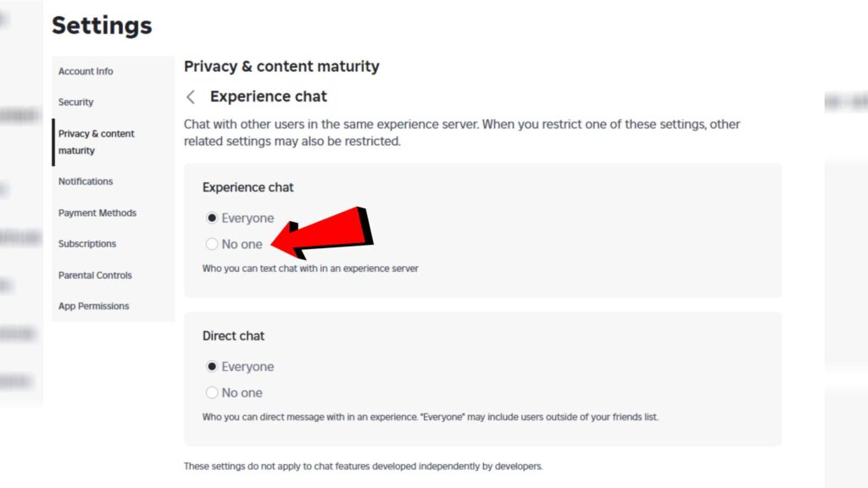Click the Privacy & content maturity heading

click(281, 66)
